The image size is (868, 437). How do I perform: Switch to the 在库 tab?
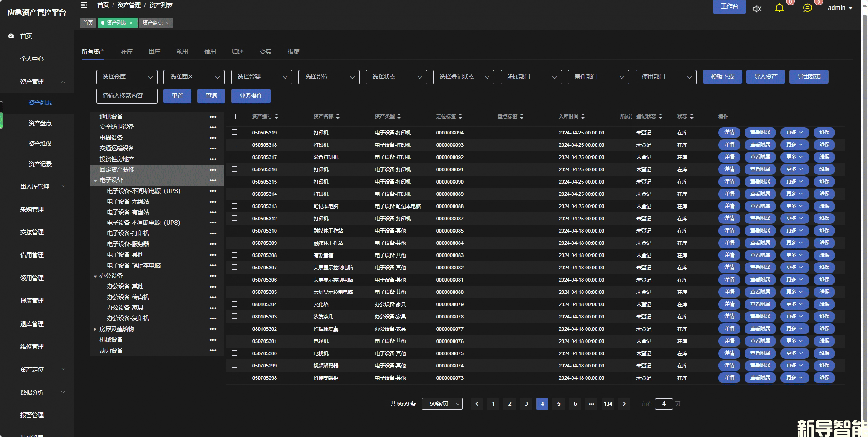pyautogui.click(x=127, y=51)
